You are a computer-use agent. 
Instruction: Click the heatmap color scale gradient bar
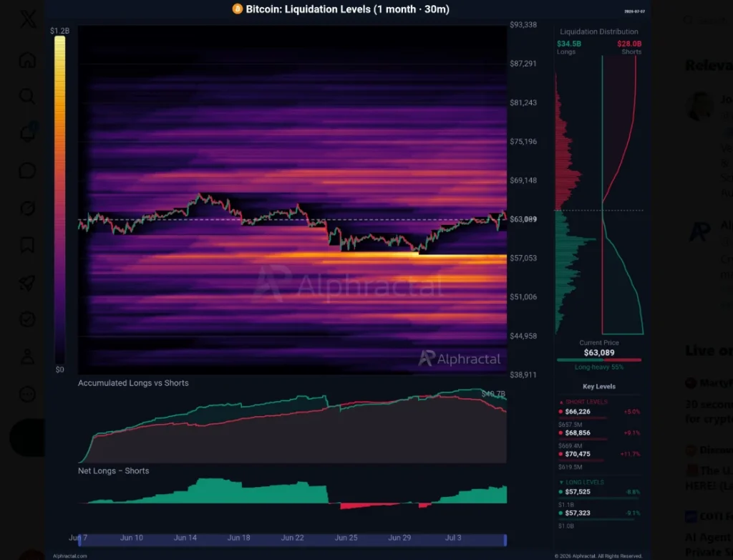point(59,200)
